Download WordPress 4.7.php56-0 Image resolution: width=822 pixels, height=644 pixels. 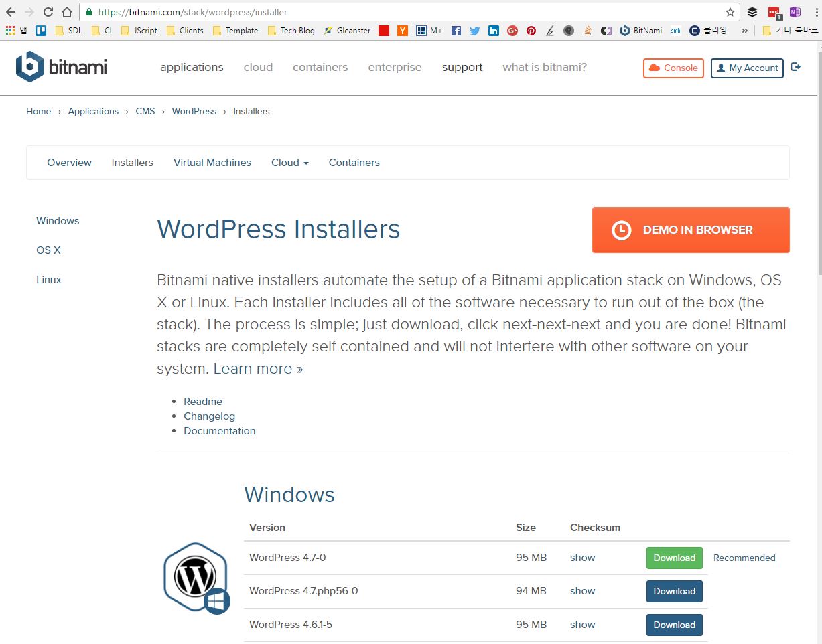[674, 591]
